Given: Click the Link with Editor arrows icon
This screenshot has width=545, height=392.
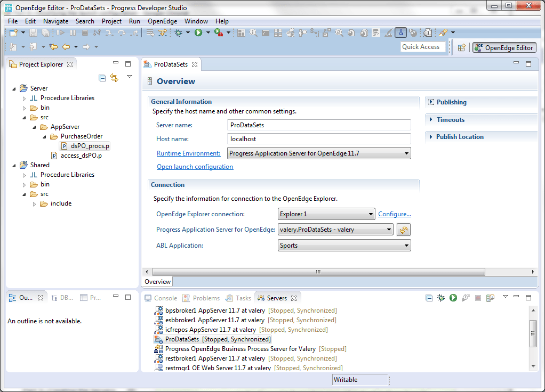Looking at the screenshot, I should 114,77.
